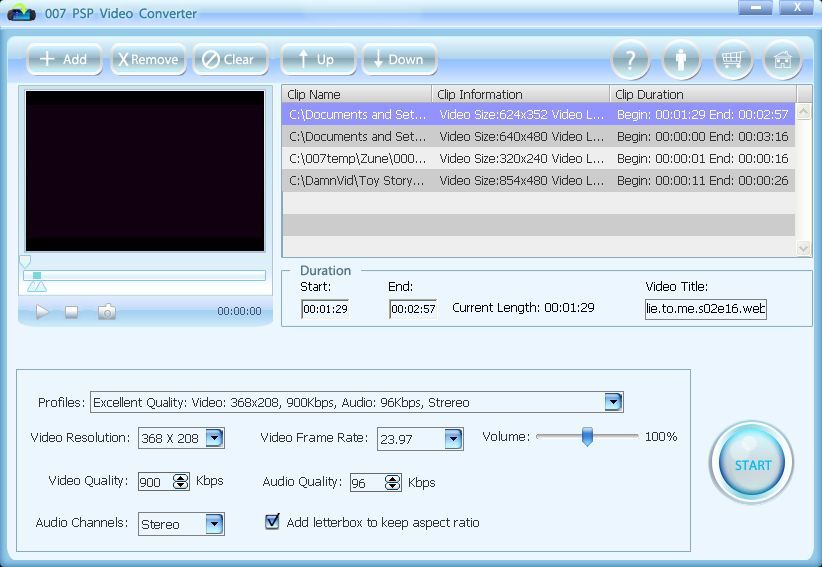Viewport: 822px width, 567px height.
Task: Take a snapshot with camera icon
Action: tap(107, 312)
